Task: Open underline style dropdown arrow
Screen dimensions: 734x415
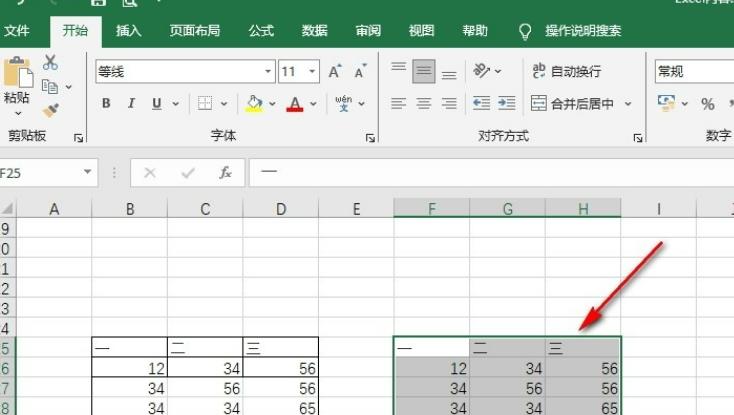Action: 176,103
